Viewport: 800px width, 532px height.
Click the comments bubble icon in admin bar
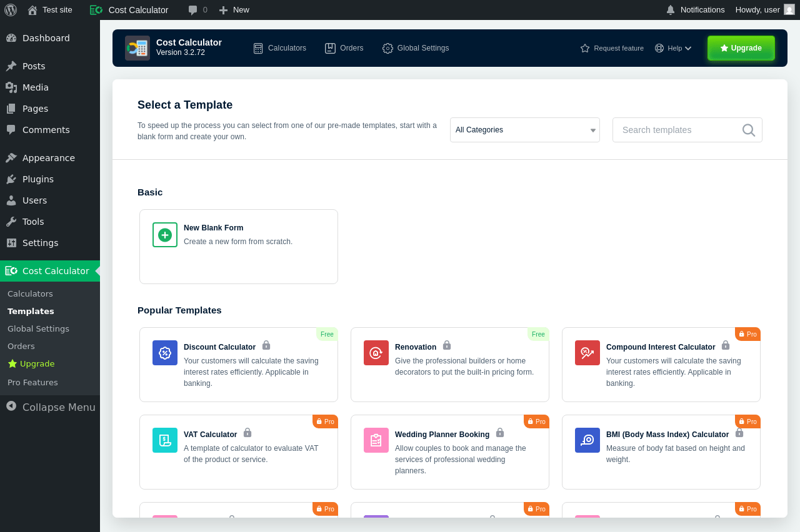[193, 10]
